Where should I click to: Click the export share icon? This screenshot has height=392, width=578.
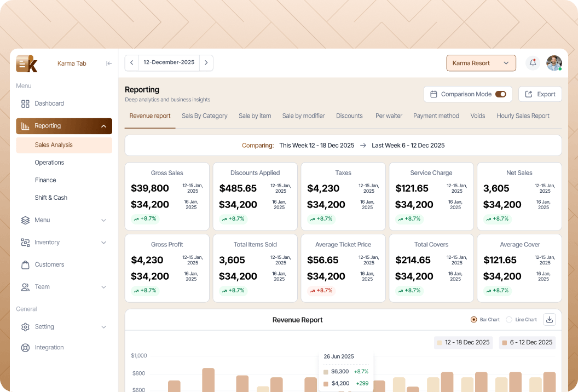click(x=528, y=94)
